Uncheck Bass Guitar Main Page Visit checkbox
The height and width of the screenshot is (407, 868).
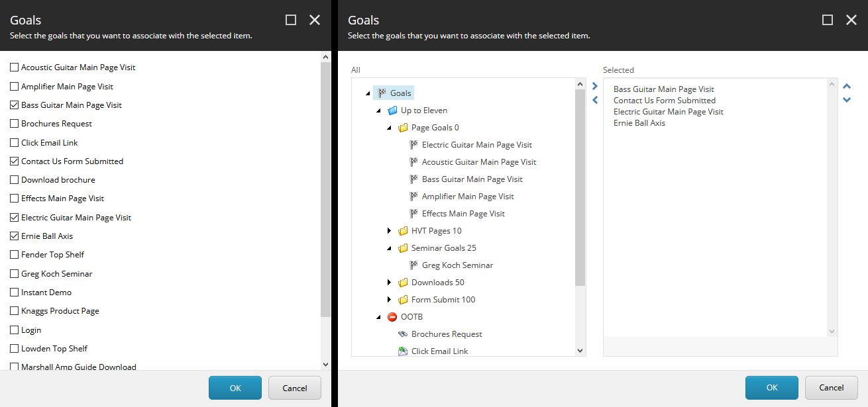click(x=15, y=105)
